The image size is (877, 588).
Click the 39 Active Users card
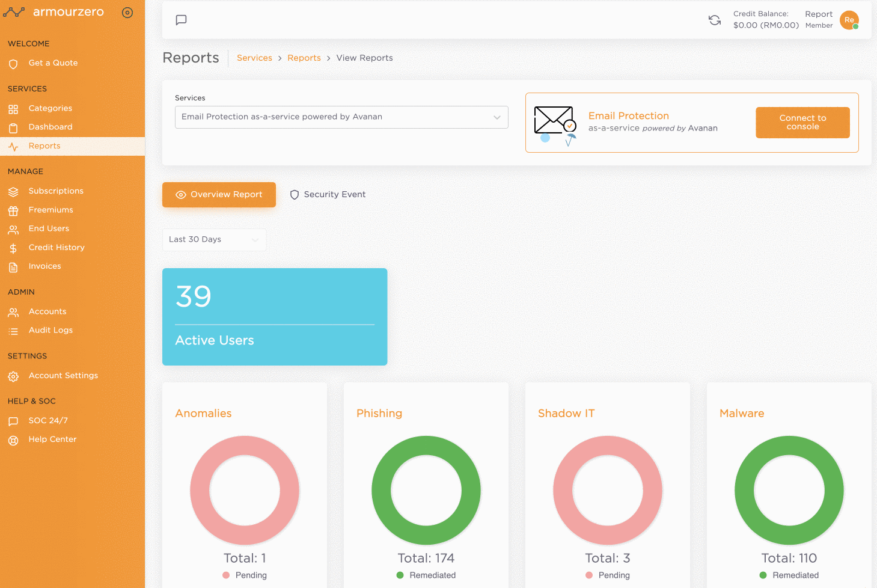point(275,317)
